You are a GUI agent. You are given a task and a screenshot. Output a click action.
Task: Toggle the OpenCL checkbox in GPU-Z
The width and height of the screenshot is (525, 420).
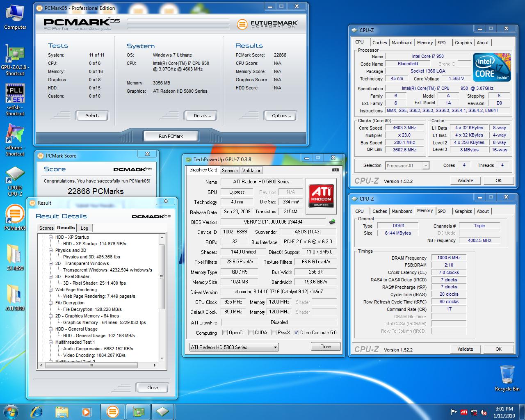pos(225,333)
